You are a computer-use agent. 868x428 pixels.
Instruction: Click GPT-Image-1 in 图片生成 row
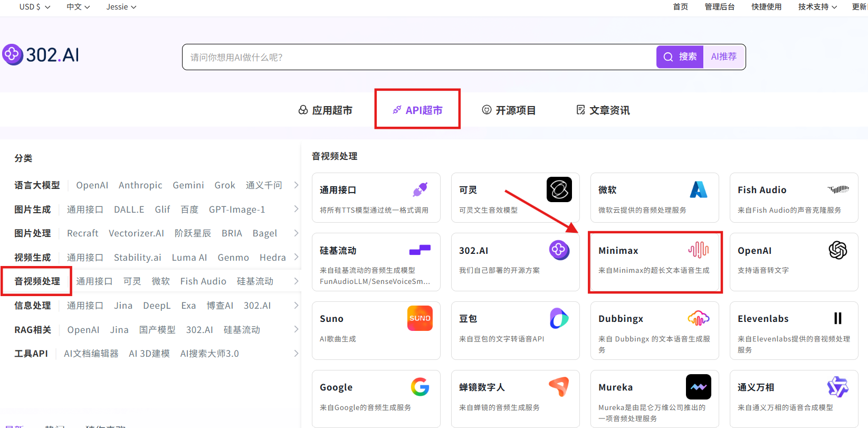(x=237, y=210)
